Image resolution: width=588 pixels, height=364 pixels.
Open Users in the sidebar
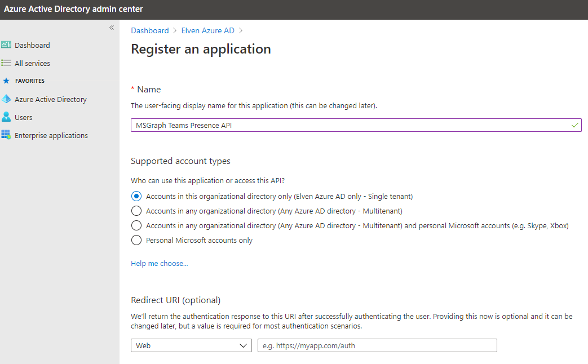pyautogui.click(x=23, y=117)
